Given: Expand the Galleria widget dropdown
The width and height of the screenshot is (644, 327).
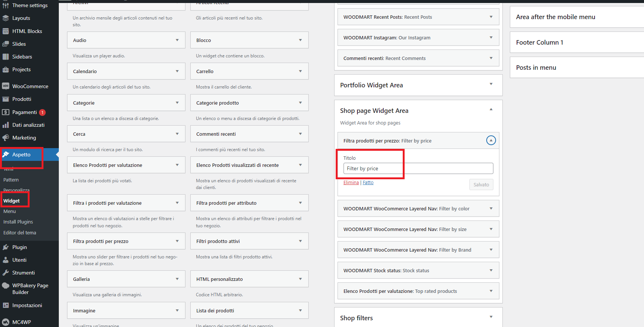Looking at the screenshot, I should tap(177, 279).
